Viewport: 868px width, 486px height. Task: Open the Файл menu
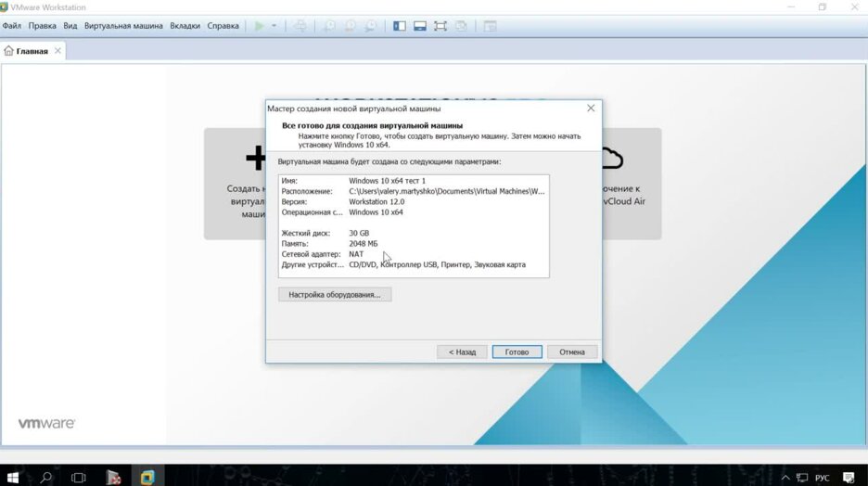(x=12, y=26)
